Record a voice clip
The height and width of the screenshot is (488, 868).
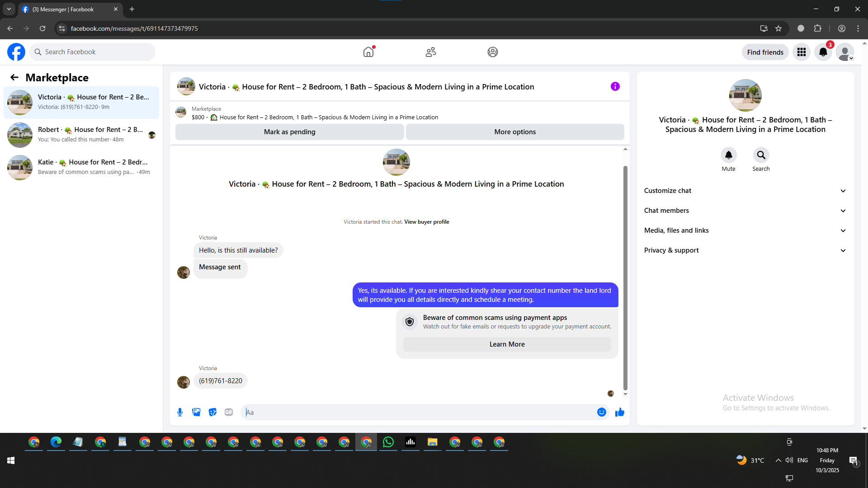pyautogui.click(x=180, y=412)
